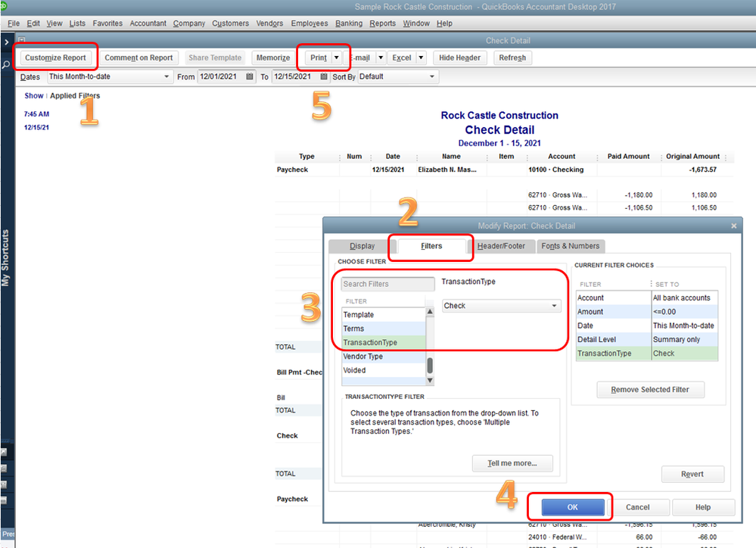Image resolution: width=756 pixels, height=548 pixels.
Task: Open the File menu
Action: [14, 23]
